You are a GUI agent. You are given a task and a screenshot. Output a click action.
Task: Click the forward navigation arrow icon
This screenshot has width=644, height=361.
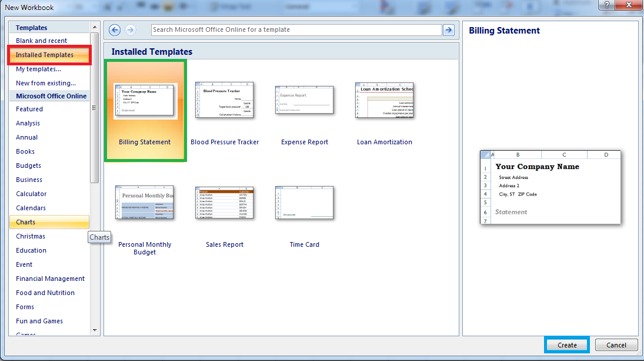click(130, 30)
